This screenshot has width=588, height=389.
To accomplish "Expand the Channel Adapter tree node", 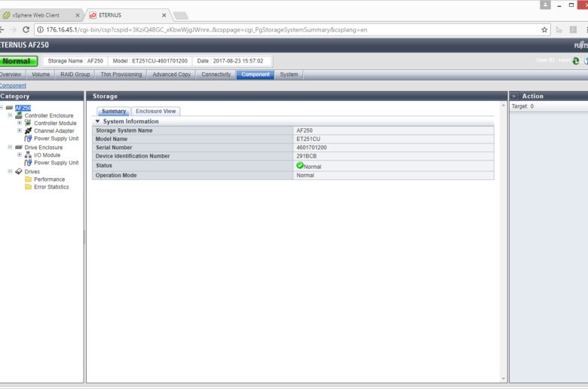I will 20,130.
